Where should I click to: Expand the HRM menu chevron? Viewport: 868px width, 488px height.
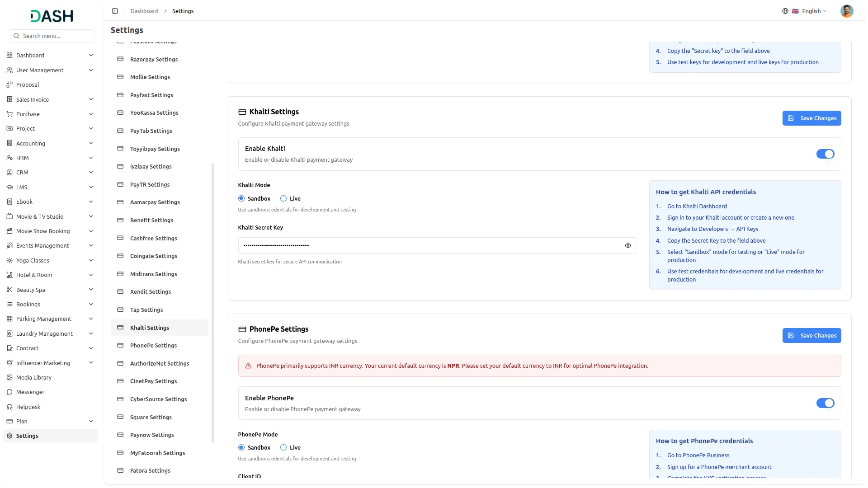[x=91, y=158]
